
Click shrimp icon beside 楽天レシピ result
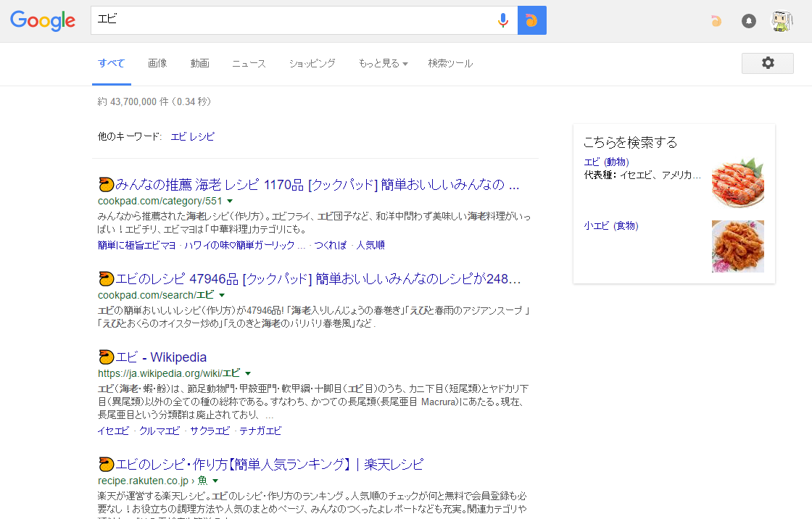pos(106,464)
